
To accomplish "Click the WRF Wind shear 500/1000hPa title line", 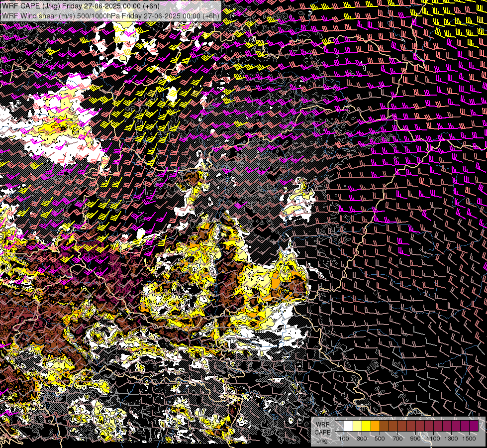I will [x=110, y=15].
